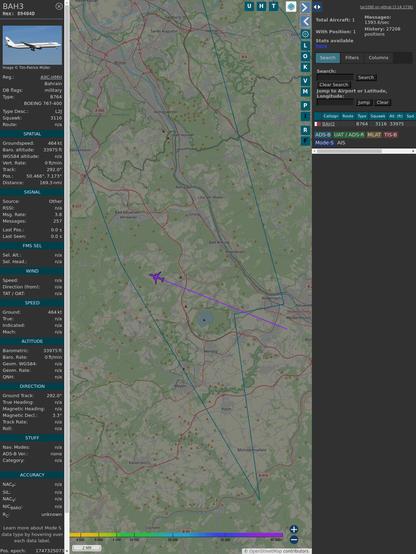The width and height of the screenshot is (416, 554).
Task: Toggle the M map button
Action: click(305, 92)
